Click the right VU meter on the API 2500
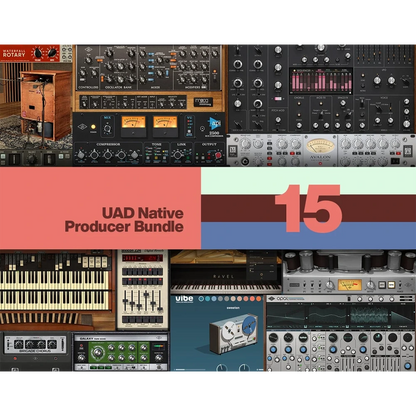Viewport: 416px width, 416px height. point(165,123)
